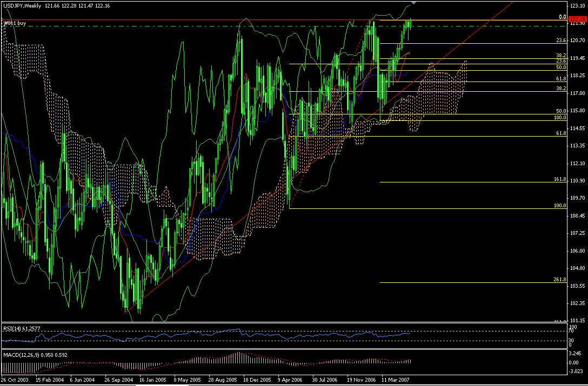Click the '8 May 2005' date label

pos(186,380)
